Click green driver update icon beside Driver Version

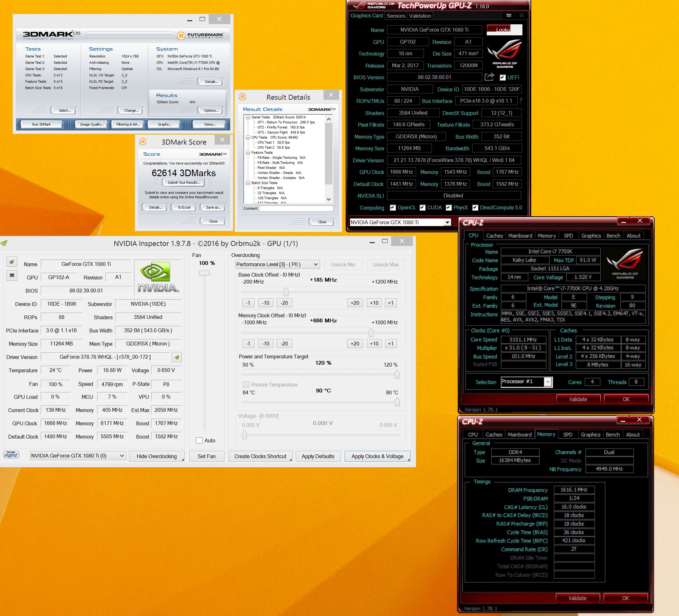[176, 357]
